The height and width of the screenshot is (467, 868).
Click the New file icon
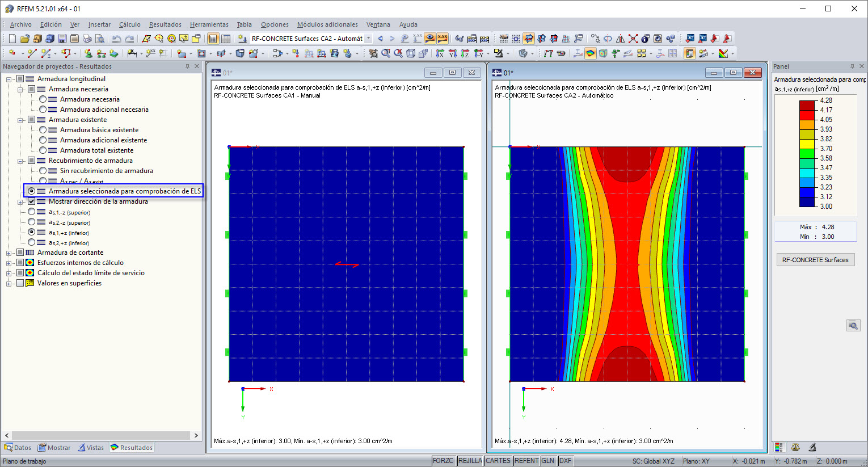click(12, 39)
